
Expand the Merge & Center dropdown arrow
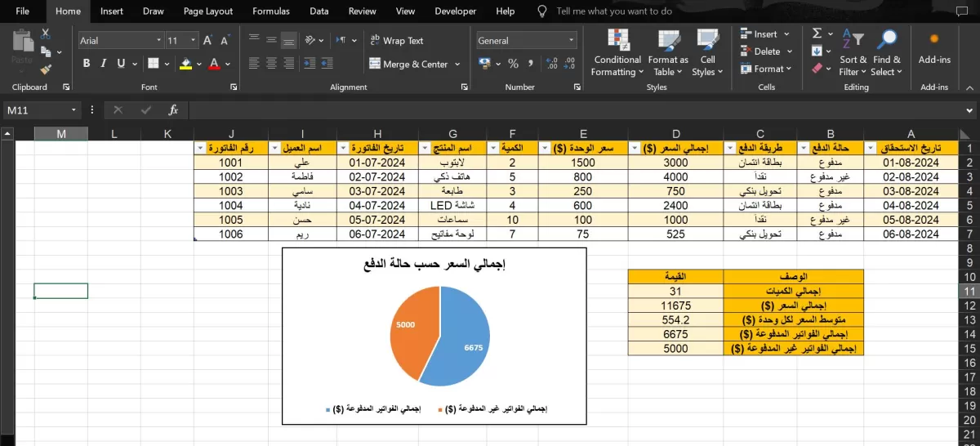pos(457,65)
